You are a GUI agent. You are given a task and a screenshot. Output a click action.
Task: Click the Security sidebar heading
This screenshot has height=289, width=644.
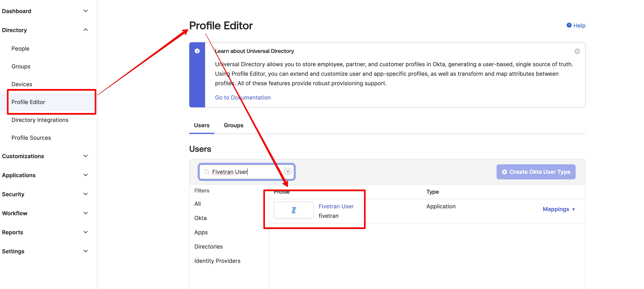point(13,194)
